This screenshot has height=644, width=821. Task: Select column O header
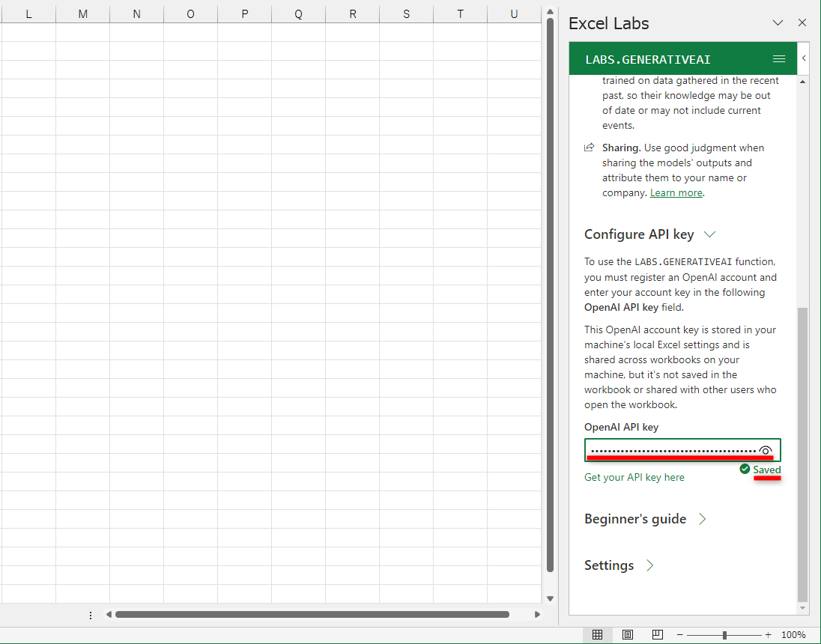(x=190, y=14)
